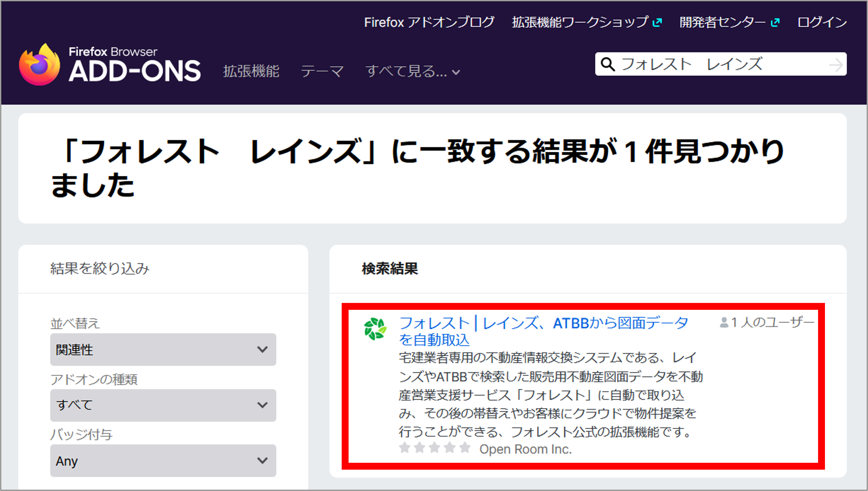Click the search magnifier icon
The image size is (868, 491).
(x=608, y=64)
